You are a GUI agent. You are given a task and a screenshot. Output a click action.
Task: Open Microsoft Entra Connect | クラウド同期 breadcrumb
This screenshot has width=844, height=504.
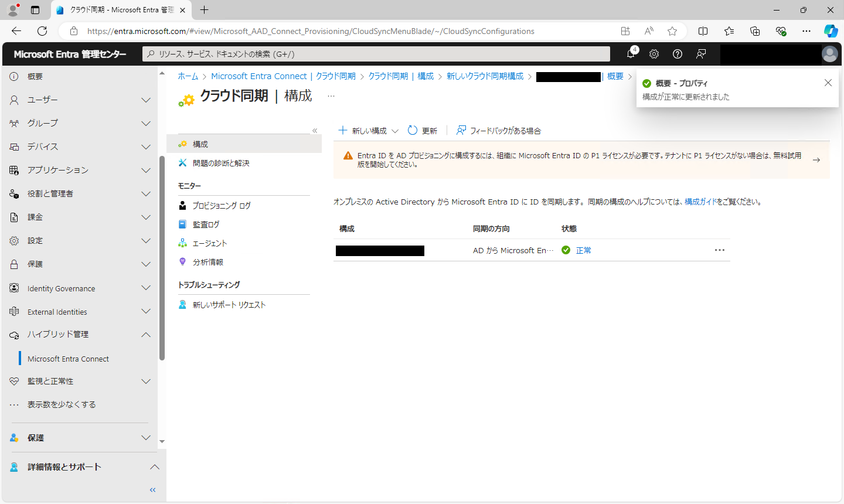tap(283, 76)
